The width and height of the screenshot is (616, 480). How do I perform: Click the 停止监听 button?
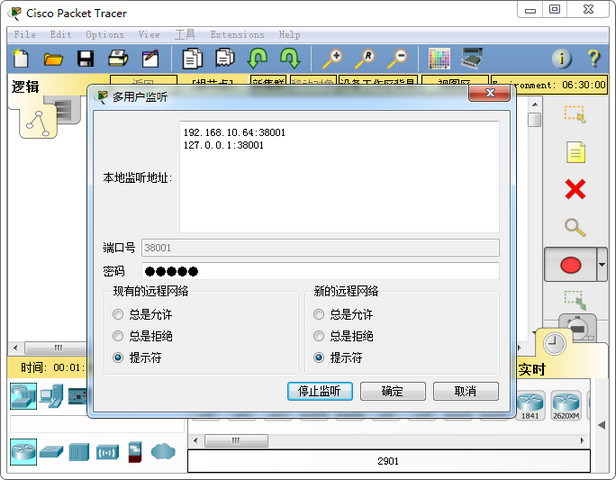[320, 391]
